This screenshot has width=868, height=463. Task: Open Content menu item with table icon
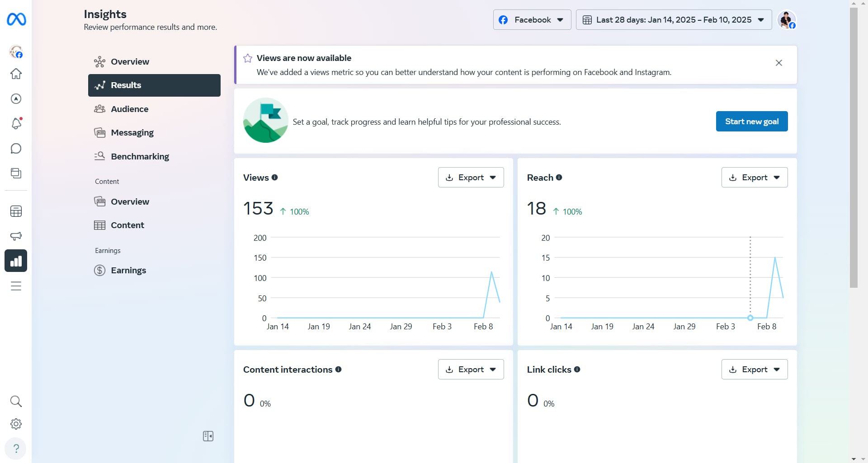pos(154,225)
